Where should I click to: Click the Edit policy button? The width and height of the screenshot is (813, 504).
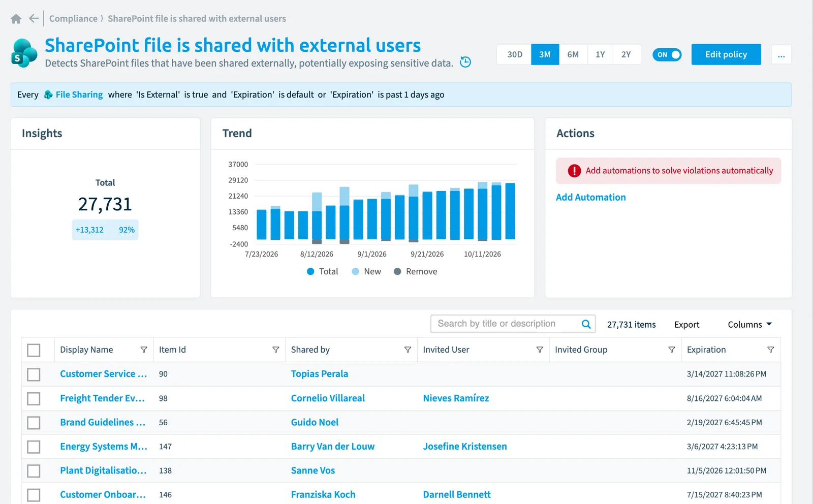click(726, 54)
